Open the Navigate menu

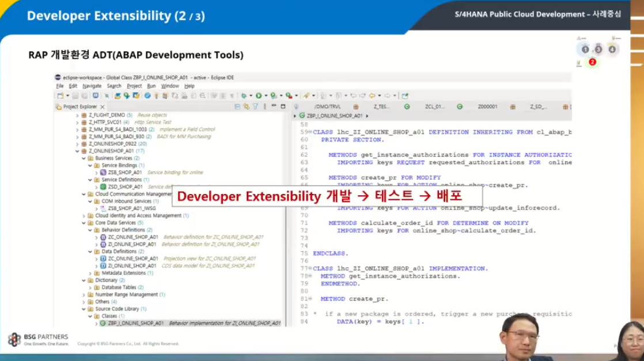tap(92, 86)
